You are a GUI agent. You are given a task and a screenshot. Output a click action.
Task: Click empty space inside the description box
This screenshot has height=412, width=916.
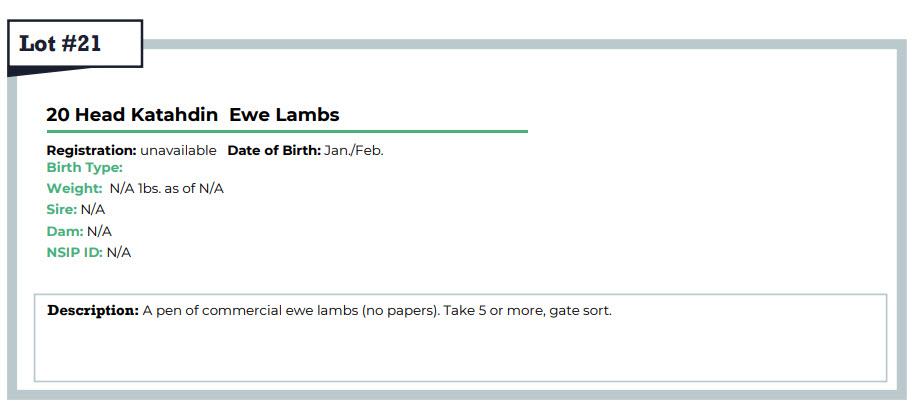tap(460, 354)
